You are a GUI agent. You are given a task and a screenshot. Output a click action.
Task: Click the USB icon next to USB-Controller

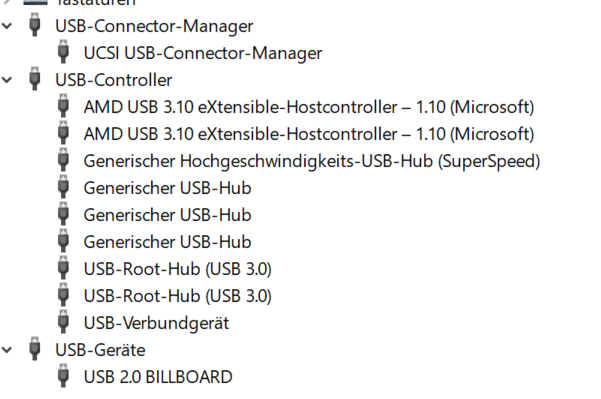pyautogui.click(x=34, y=79)
